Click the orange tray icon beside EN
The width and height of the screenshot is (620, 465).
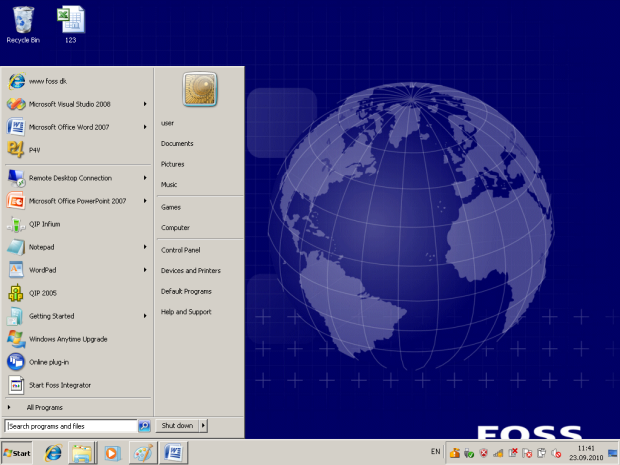[x=455, y=453]
